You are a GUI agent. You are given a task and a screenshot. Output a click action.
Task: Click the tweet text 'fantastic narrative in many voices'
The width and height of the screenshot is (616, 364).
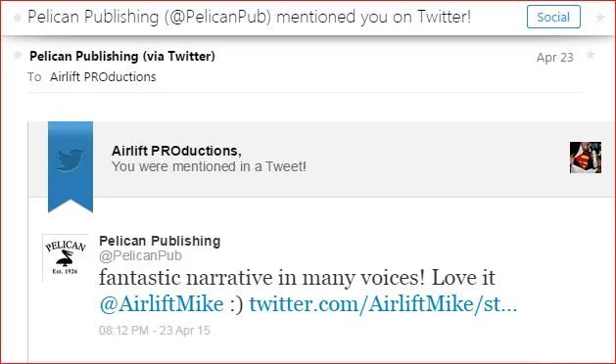point(261,278)
